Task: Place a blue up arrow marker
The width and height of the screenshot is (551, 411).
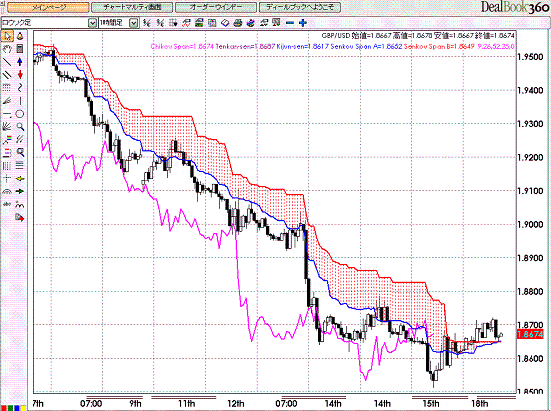Action: point(20,62)
